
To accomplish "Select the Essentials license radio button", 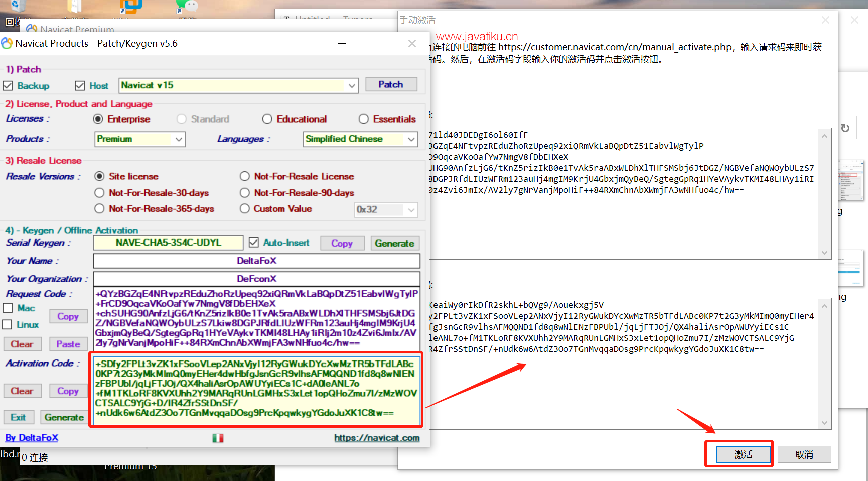I will click(x=364, y=119).
